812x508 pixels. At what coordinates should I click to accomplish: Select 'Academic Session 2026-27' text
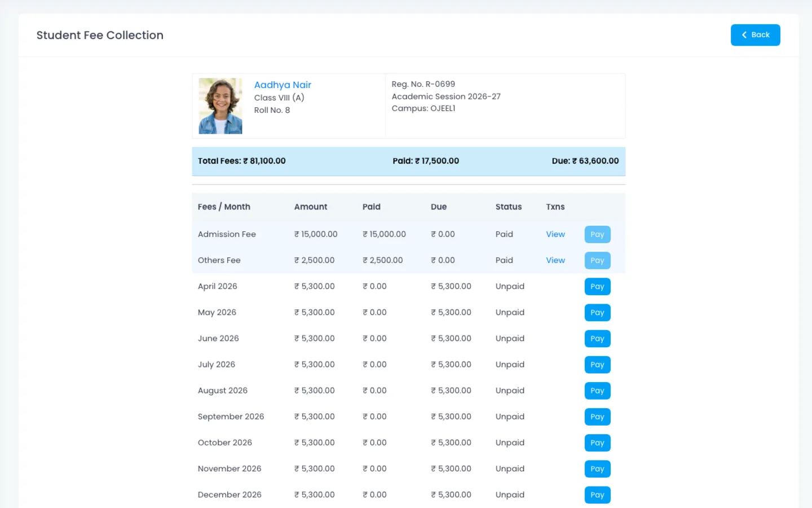pos(446,97)
